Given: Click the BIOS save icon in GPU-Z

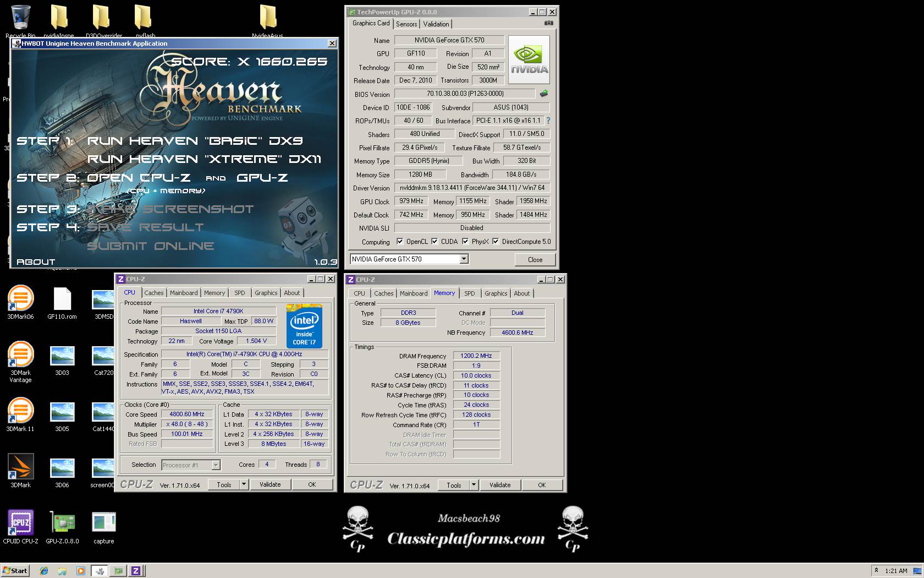Looking at the screenshot, I should pos(544,94).
